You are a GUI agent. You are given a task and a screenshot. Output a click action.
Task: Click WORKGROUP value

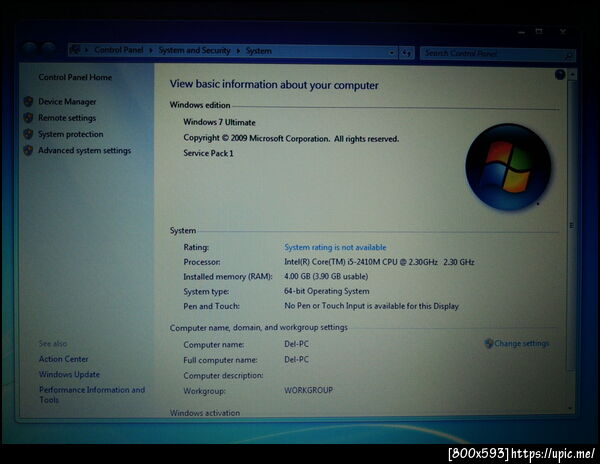(x=308, y=390)
